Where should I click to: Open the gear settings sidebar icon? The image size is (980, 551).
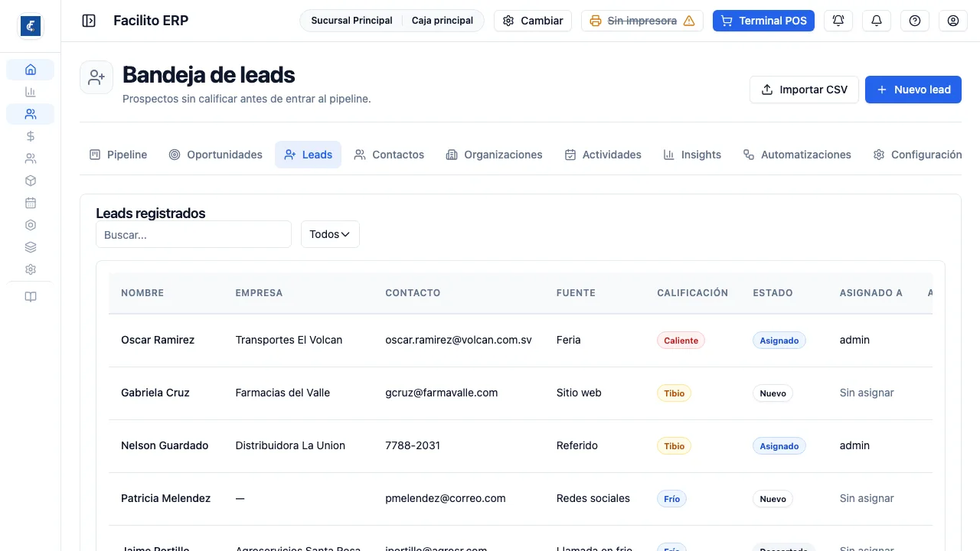(x=31, y=269)
